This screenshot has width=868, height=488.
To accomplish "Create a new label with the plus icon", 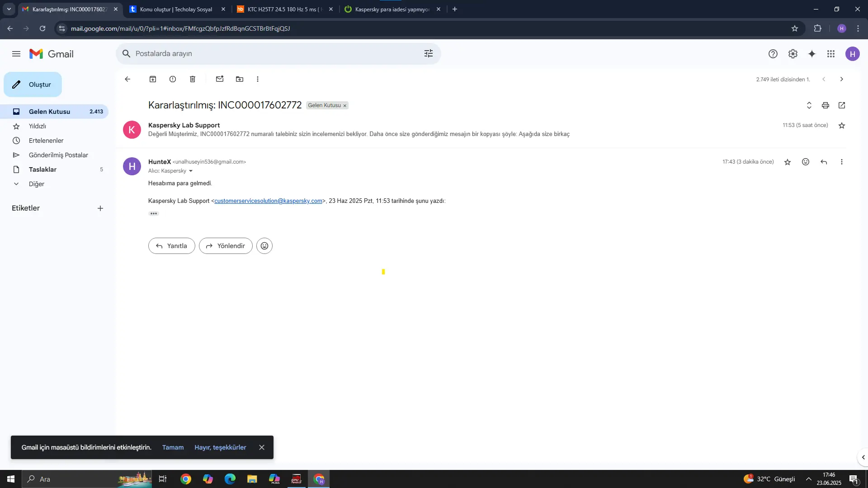I will point(100,208).
